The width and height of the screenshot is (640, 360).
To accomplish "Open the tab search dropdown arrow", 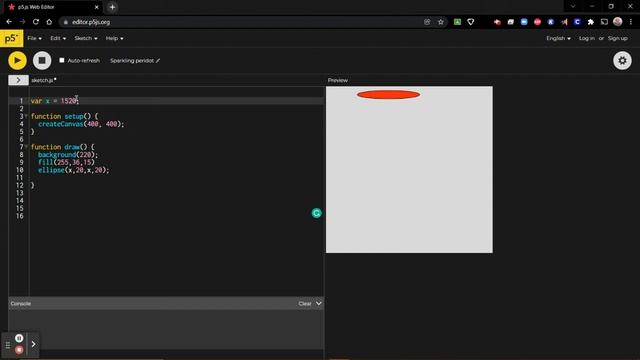I will point(573,7).
